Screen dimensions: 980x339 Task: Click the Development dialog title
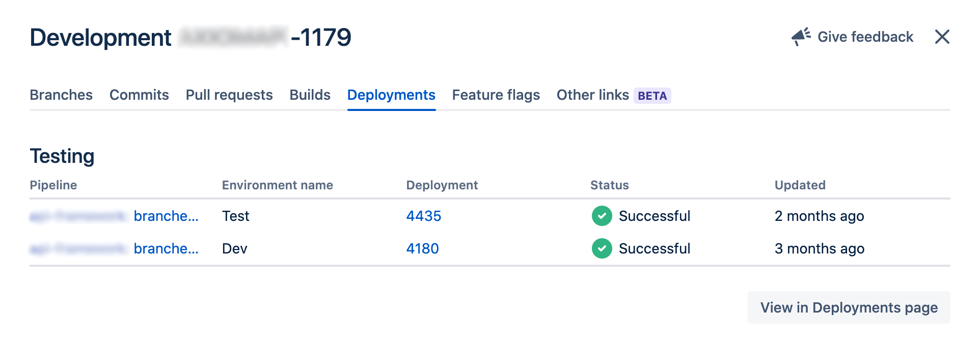[190, 37]
